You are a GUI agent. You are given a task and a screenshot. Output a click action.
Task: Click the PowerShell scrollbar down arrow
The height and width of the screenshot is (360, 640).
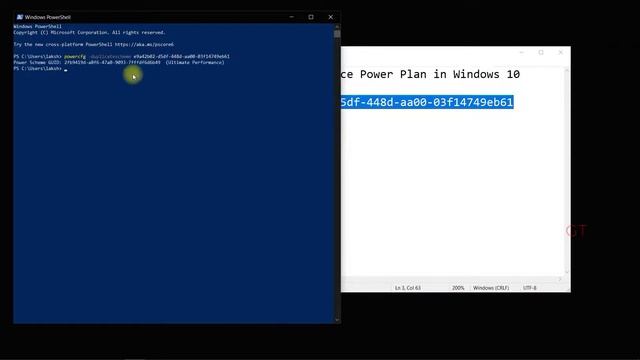tap(337, 320)
